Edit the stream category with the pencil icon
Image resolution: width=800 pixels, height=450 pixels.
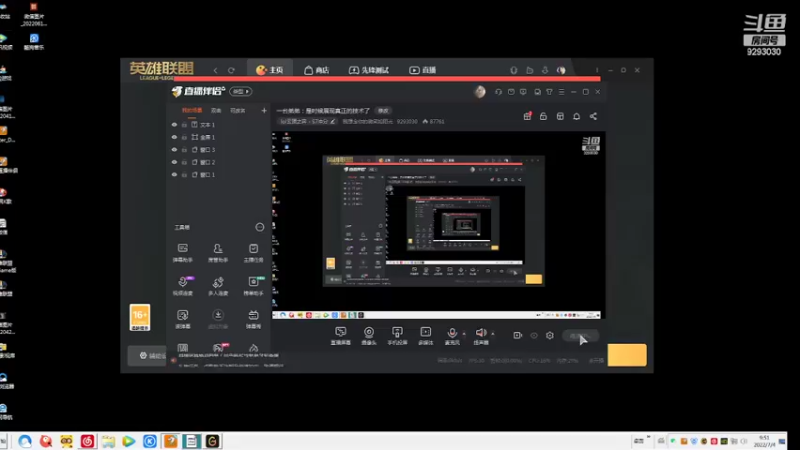coord(333,121)
